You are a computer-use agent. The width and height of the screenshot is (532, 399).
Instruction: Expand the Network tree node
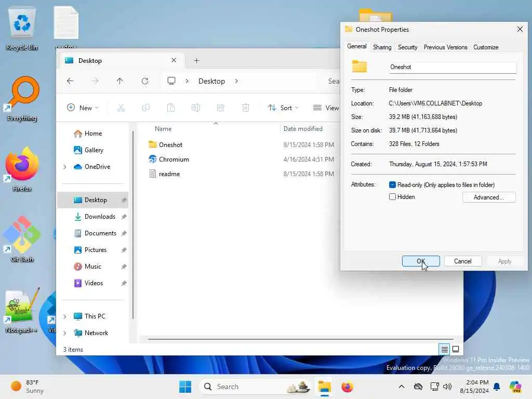click(x=65, y=333)
